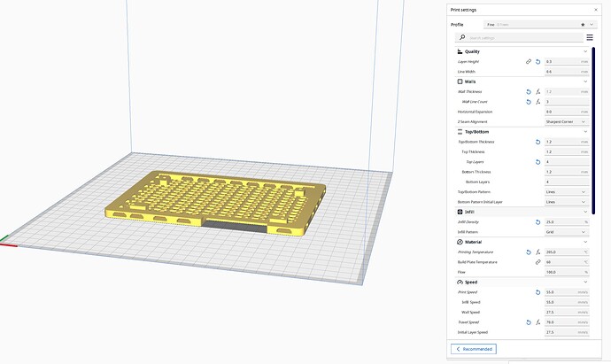Click the link icon beside Layer Height

(529, 62)
